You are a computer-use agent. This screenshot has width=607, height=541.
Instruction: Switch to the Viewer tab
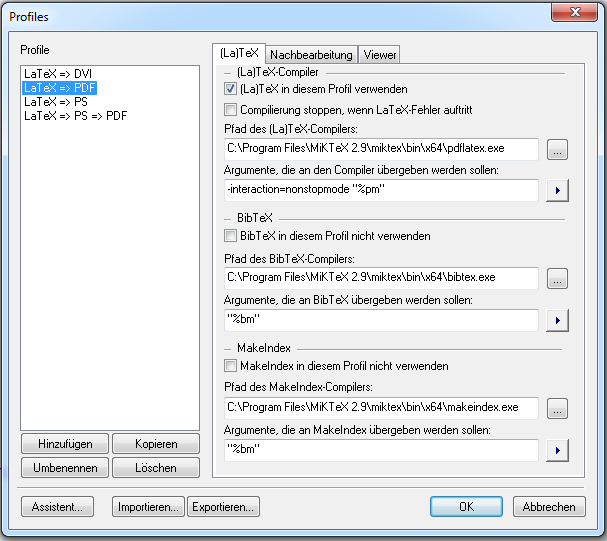(380, 55)
